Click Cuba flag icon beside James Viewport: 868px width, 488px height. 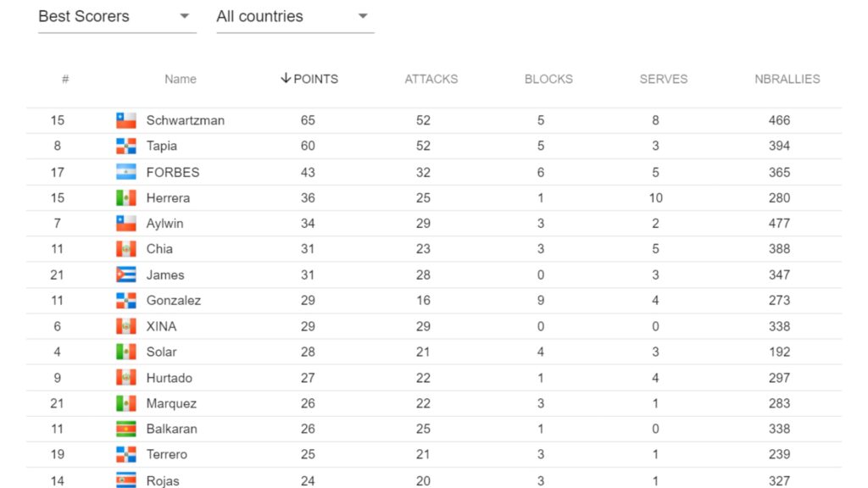pos(126,274)
